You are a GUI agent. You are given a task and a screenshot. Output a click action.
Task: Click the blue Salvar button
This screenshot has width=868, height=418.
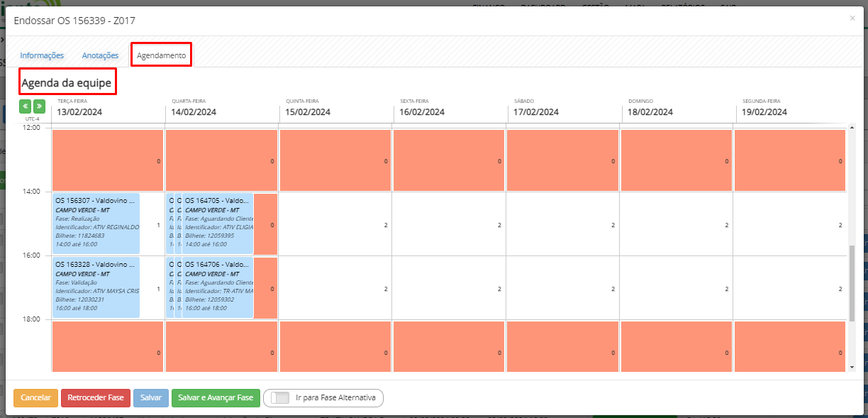150,398
